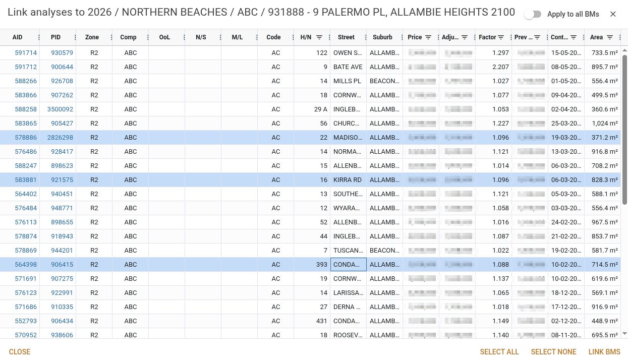Click the Code column header
Screen dimensions: 628x364
point(273,37)
